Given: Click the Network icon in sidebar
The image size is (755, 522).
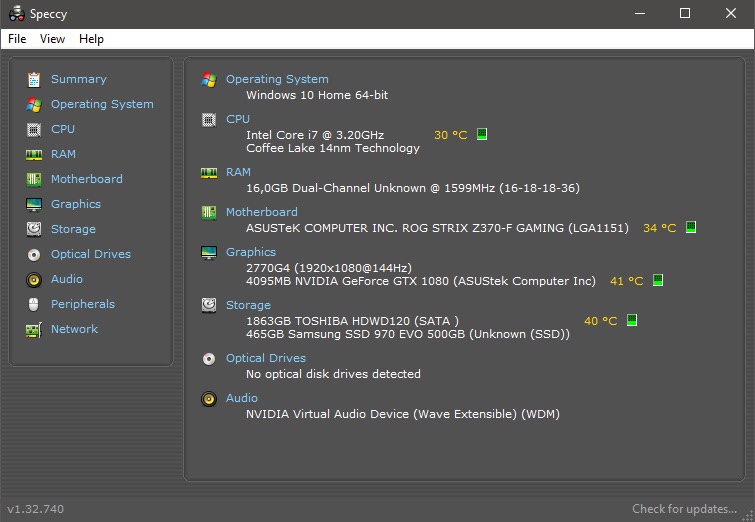Looking at the screenshot, I should [x=34, y=329].
